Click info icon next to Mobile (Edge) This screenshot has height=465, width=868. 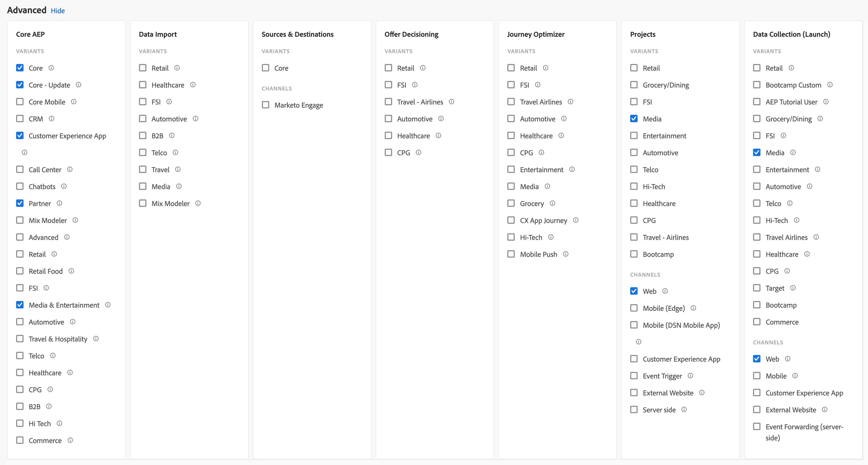(x=693, y=308)
